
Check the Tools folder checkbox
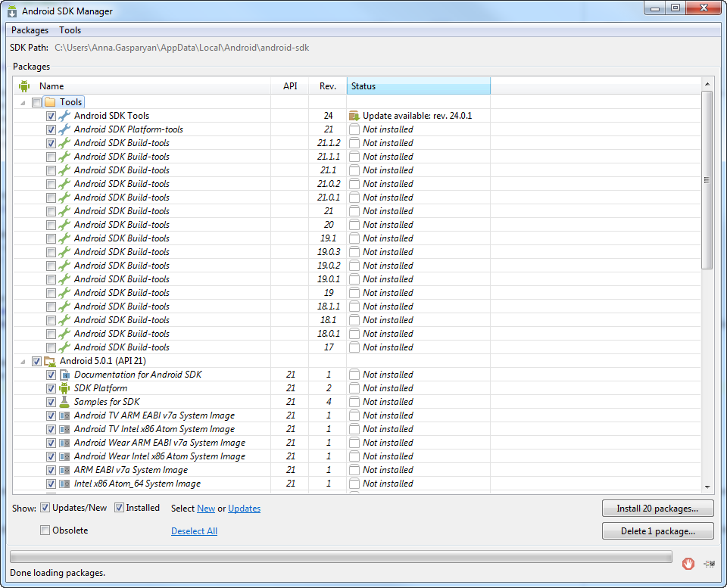[36, 102]
